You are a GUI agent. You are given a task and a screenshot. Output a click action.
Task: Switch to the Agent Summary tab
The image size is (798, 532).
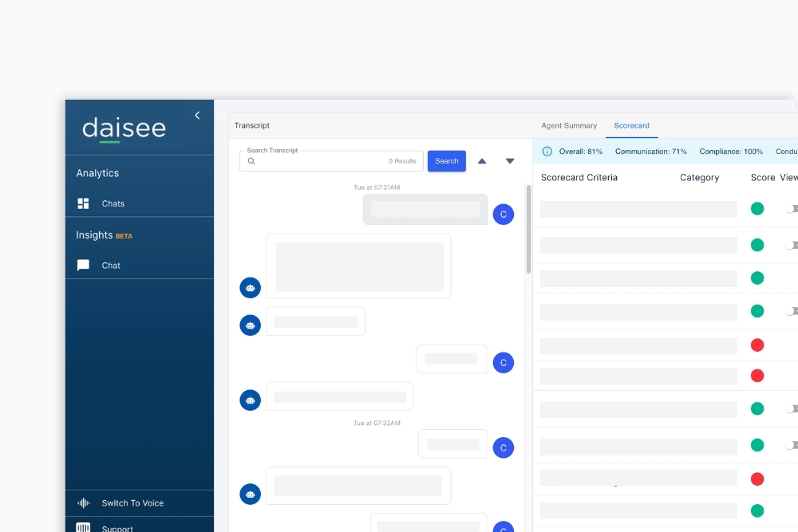(569, 126)
